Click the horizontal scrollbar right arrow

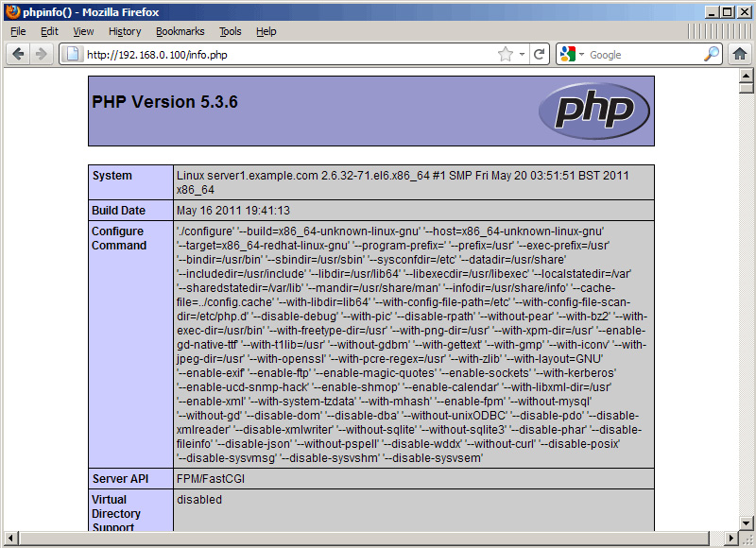pos(731,539)
